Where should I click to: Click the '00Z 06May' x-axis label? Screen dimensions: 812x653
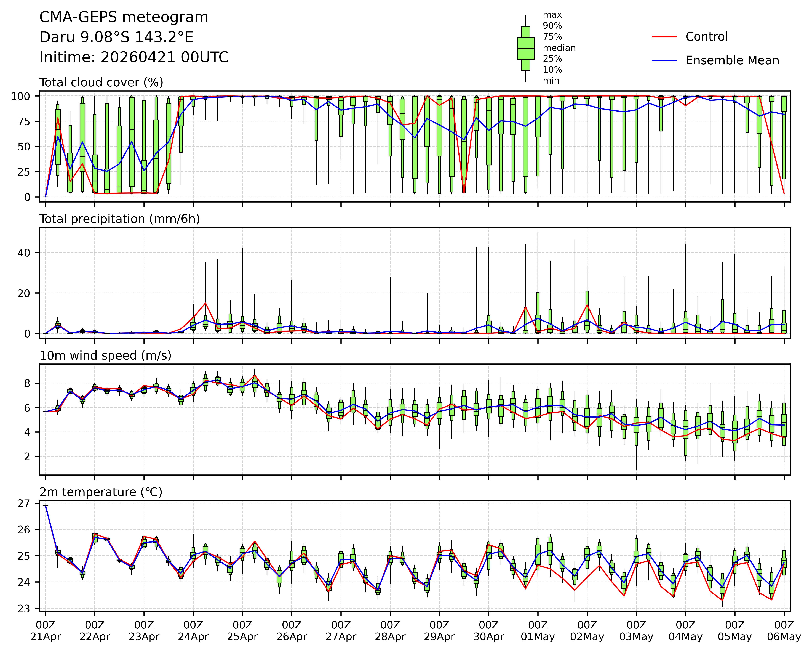pyautogui.click(x=784, y=631)
